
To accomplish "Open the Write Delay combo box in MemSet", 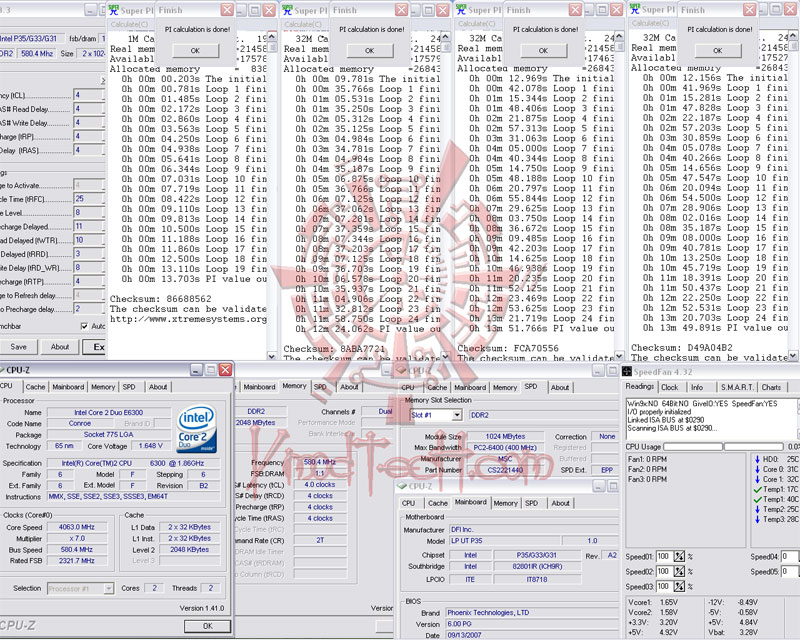I will pyautogui.click(x=89, y=122).
